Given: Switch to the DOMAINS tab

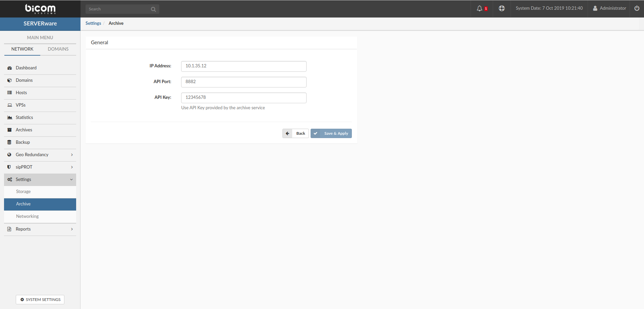Looking at the screenshot, I should coord(58,49).
